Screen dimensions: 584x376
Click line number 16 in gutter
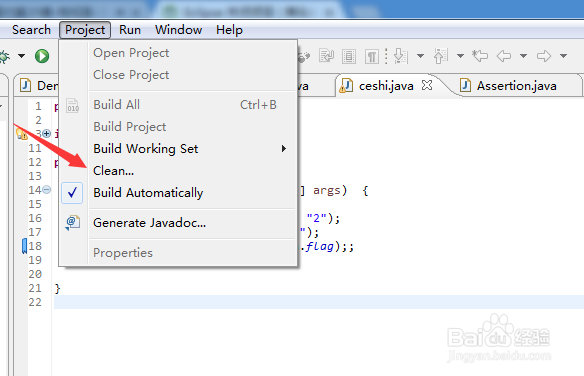[35, 218]
